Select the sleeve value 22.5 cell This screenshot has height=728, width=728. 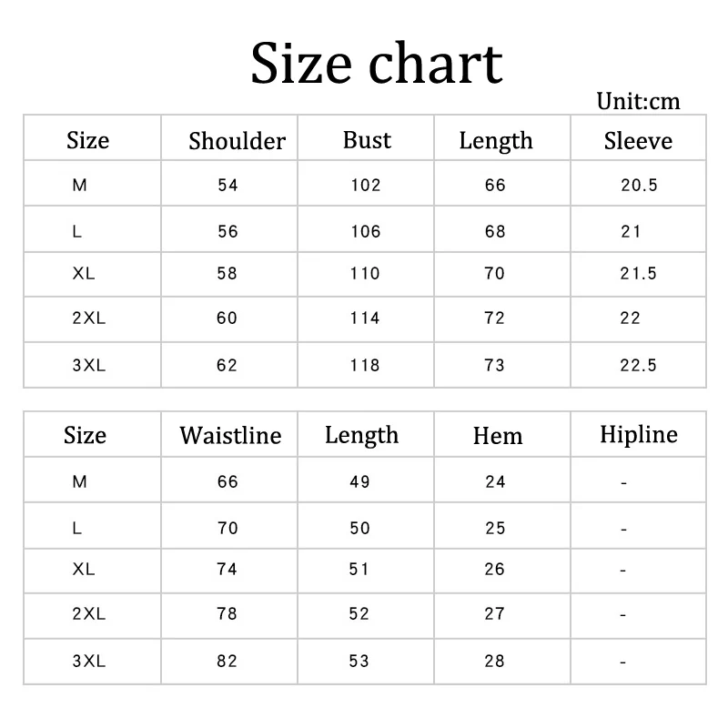pyautogui.click(x=639, y=366)
